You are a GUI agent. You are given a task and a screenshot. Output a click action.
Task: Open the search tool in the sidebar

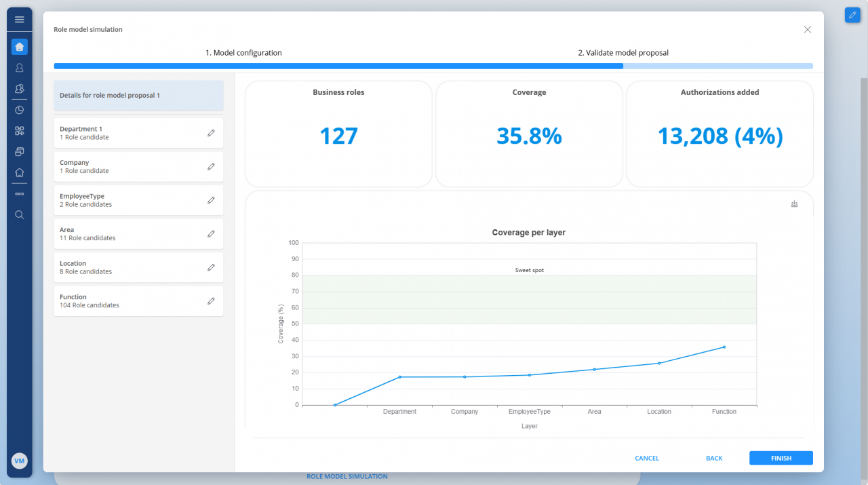19,214
